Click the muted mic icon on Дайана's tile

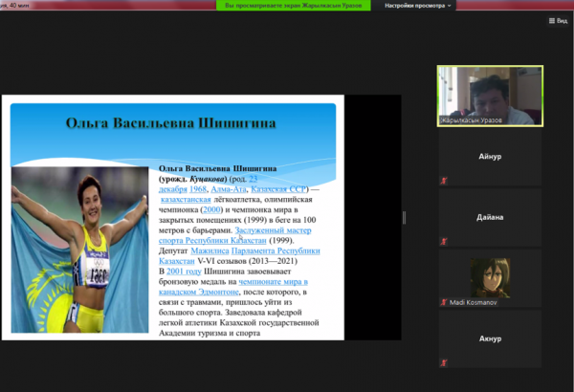(443, 240)
